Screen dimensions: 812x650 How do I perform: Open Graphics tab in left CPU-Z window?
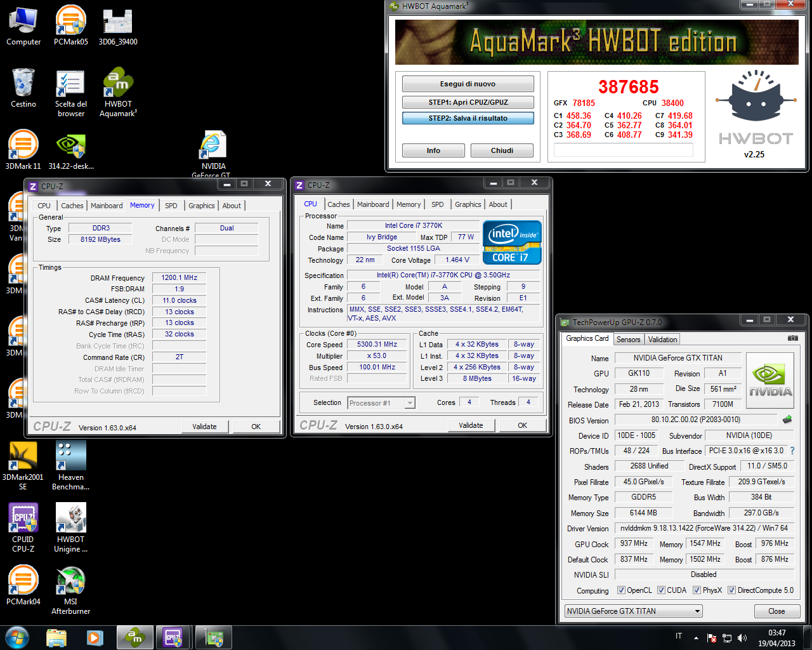(x=201, y=206)
